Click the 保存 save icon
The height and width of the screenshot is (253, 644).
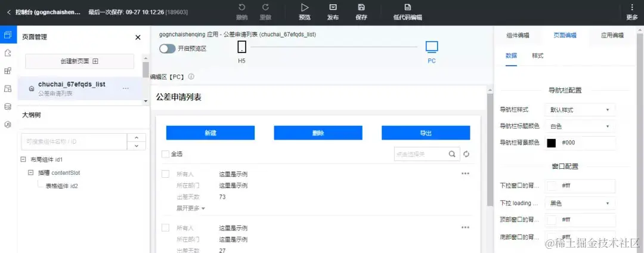click(x=361, y=7)
